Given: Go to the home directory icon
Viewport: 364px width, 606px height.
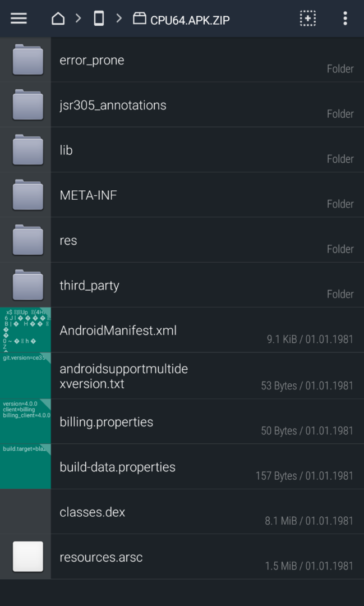Looking at the screenshot, I should click(58, 19).
